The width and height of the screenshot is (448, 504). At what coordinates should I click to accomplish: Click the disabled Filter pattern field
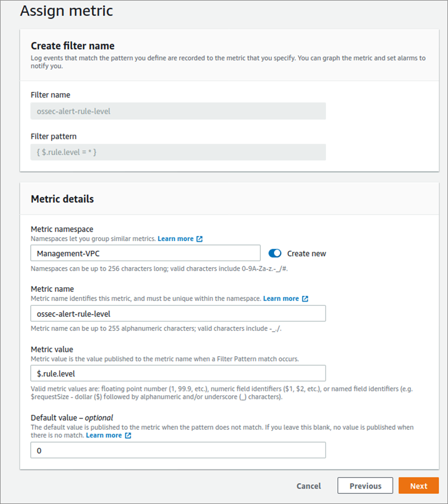tap(178, 152)
